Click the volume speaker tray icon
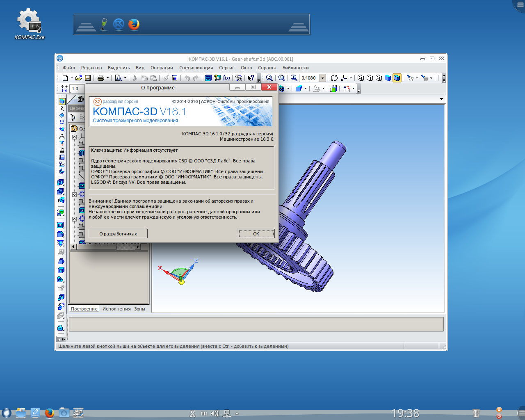Screen dimensions: 525x420 215,413
